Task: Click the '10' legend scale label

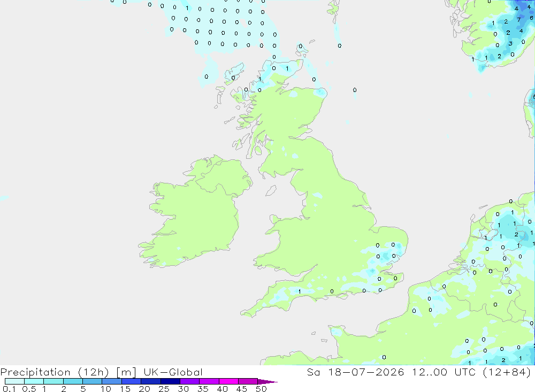Action: [106, 389]
